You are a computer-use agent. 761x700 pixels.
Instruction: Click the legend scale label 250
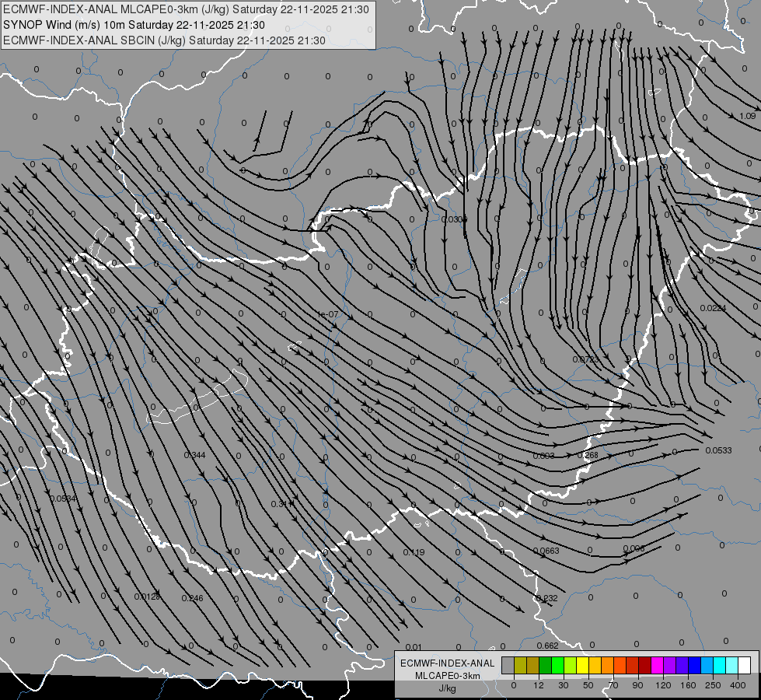click(x=713, y=685)
